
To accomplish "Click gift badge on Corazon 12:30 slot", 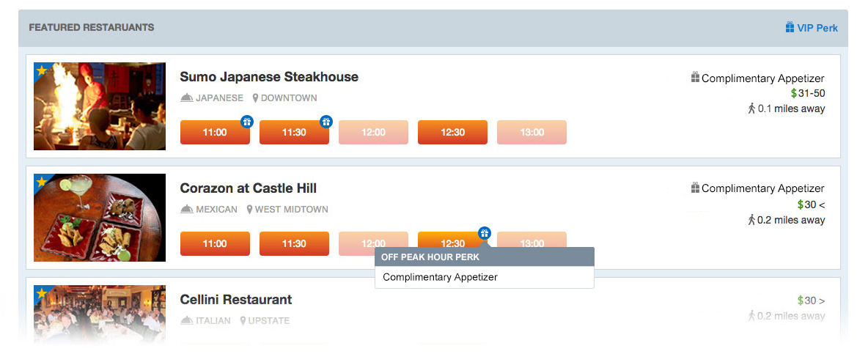I will [485, 233].
